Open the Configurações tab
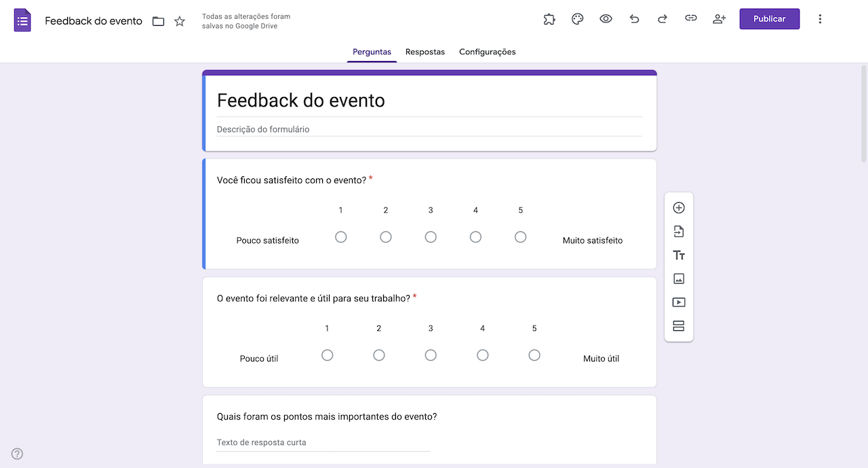The height and width of the screenshot is (468, 868). pyautogui.click(x=488, y=52)
